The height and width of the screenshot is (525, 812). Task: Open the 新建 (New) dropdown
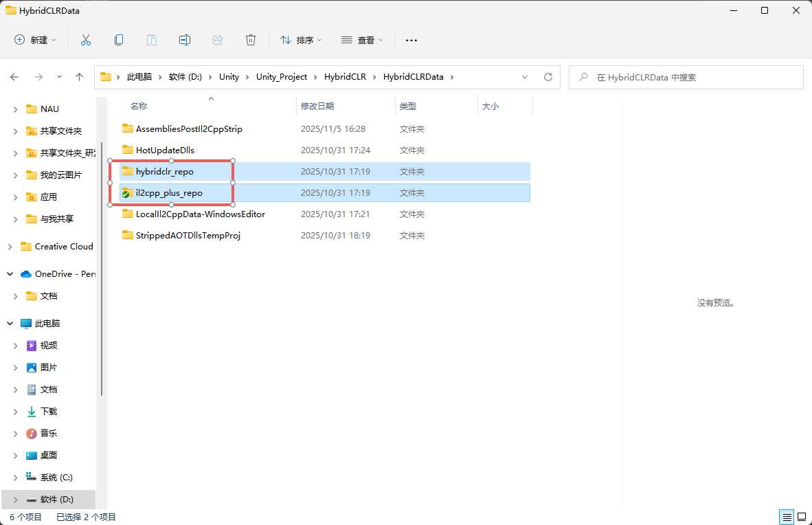point(35,40)
